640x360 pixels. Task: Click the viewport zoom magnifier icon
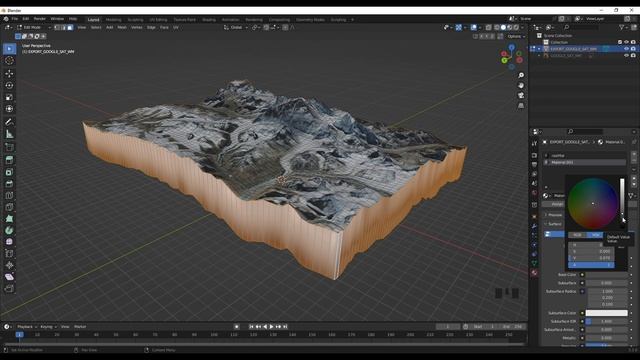click(x=521, y=76)
